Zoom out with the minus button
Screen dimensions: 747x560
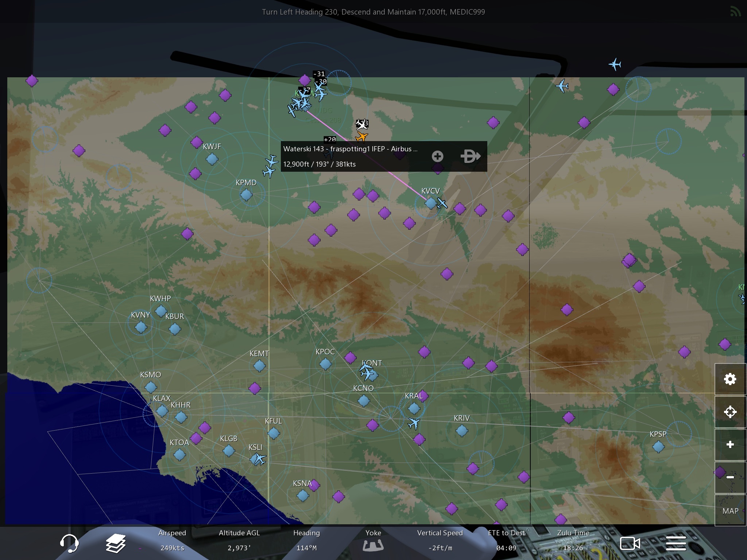pyautogui.click(x=730, y=477)
